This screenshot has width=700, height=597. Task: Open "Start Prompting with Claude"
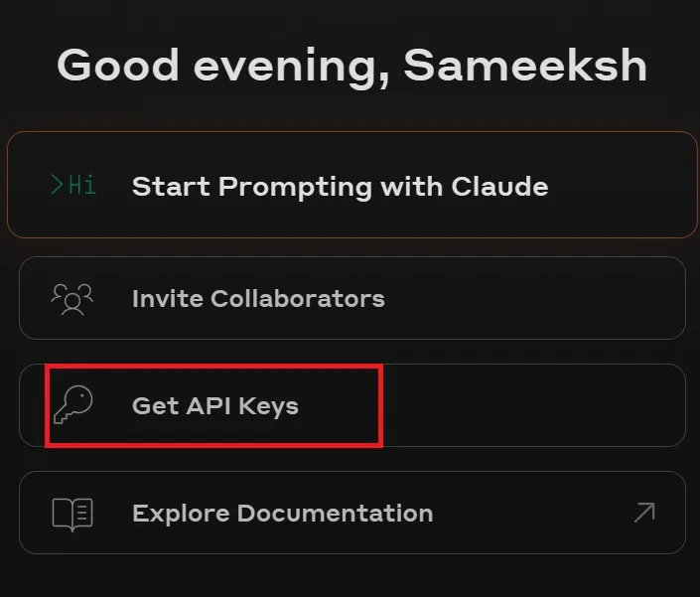click(340, 186)
